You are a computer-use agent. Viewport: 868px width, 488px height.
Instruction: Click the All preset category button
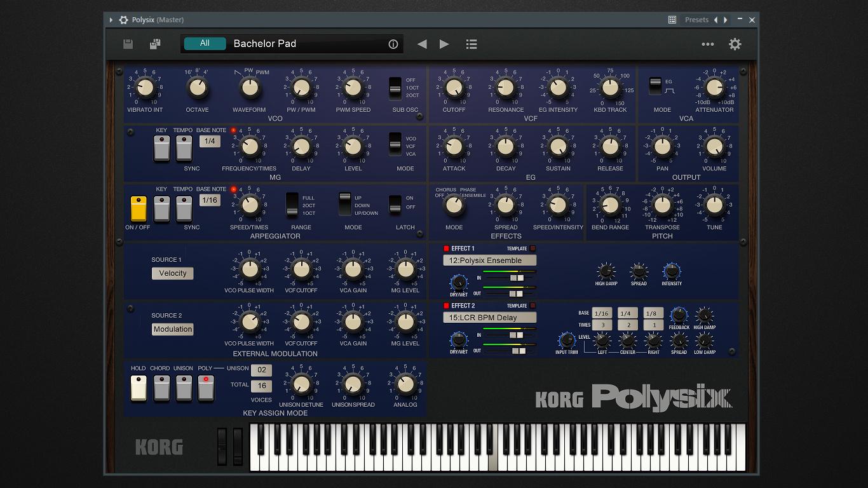205,43
